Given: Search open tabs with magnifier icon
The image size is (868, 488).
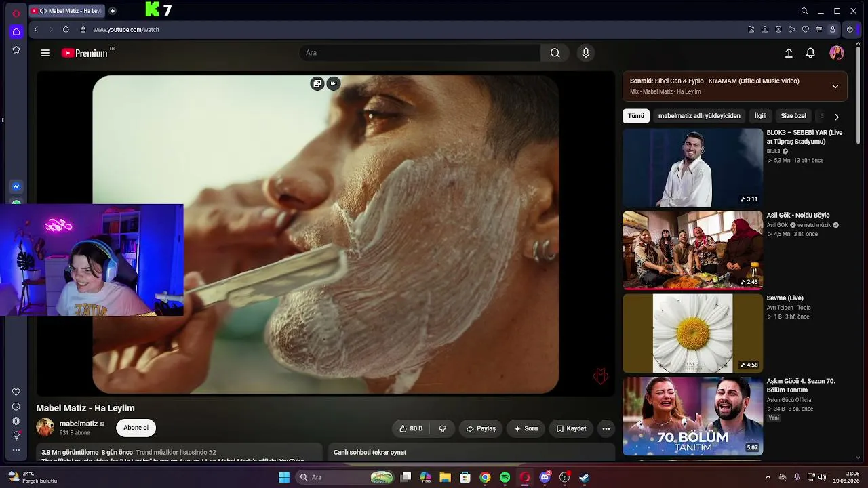Looking at the screenshot, I should tap(804, 11).
